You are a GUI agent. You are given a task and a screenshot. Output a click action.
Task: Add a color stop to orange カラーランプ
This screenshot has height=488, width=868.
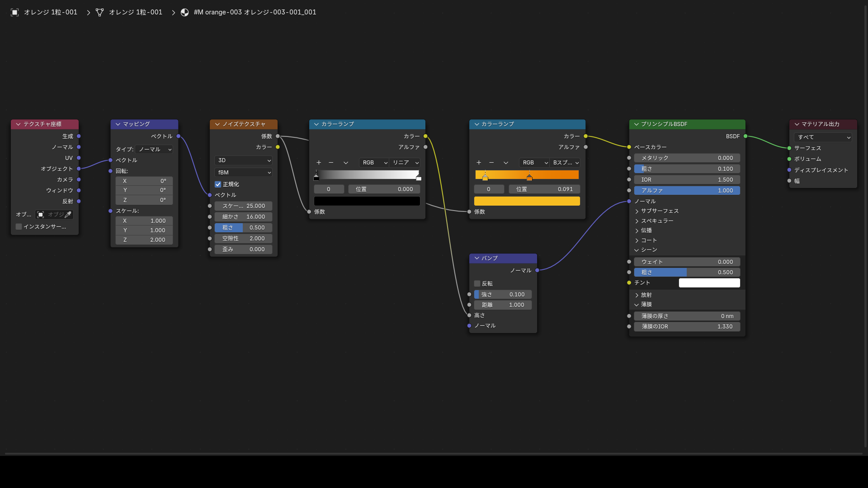point(479,163)
